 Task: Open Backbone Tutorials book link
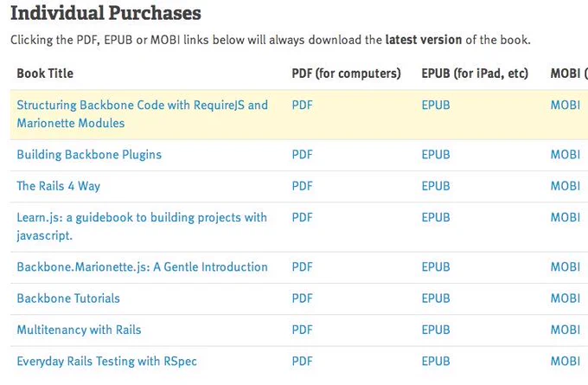point(68,298)
